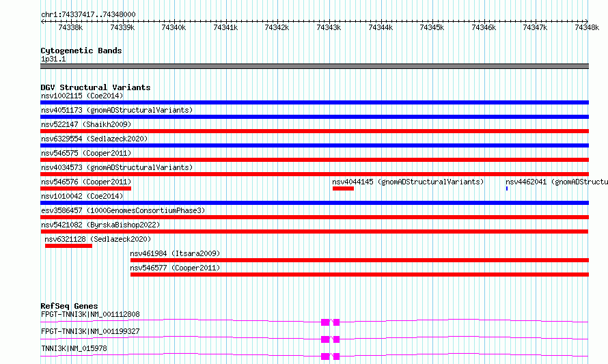Open the esv3586457 (1000GenomesConsortiumPhase3) label
This screenshot has height=364, width=608.
(123, 210)
